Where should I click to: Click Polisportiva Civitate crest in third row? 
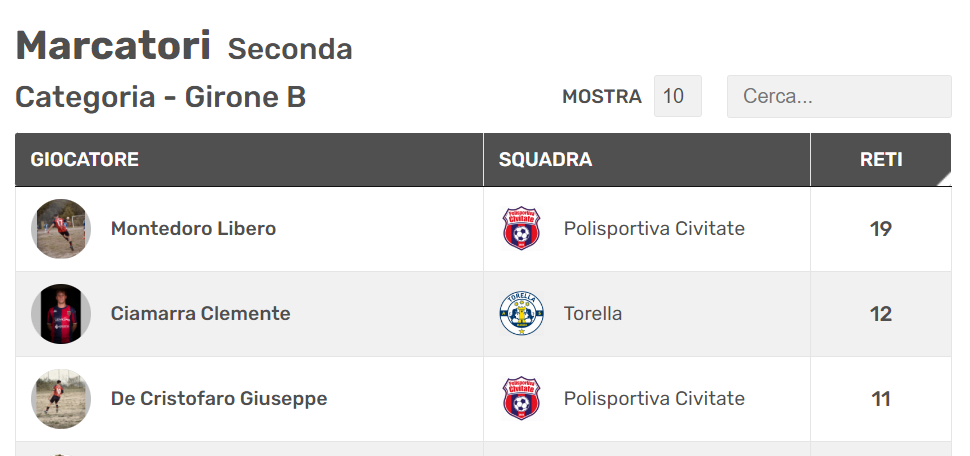[x=521, y=398]
